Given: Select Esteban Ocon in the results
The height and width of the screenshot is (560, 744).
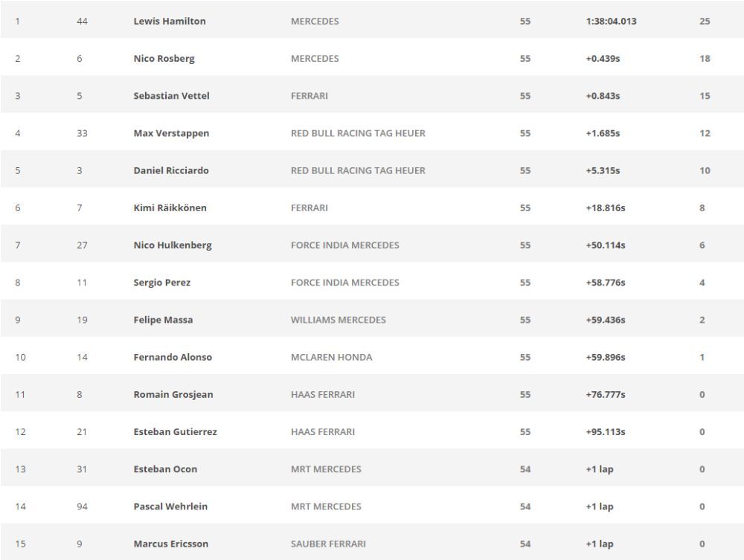Looking at the screenshot, I should (165, 469).
